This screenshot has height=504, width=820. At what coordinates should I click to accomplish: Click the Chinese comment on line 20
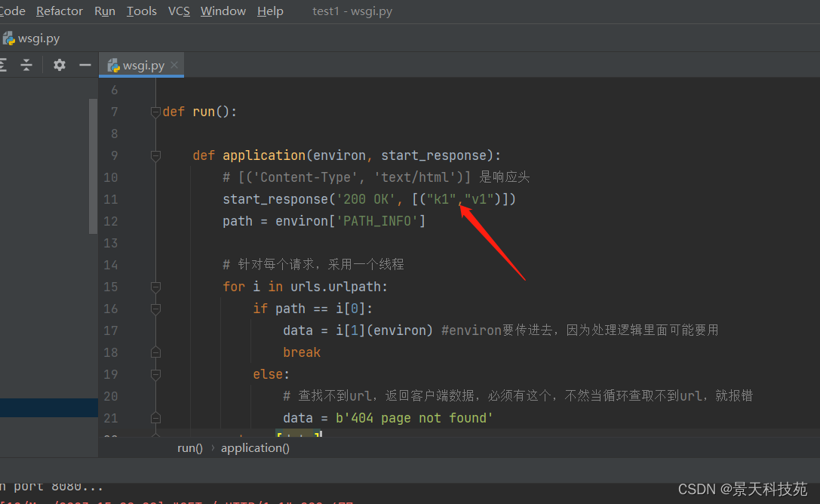tap(517, 396)
